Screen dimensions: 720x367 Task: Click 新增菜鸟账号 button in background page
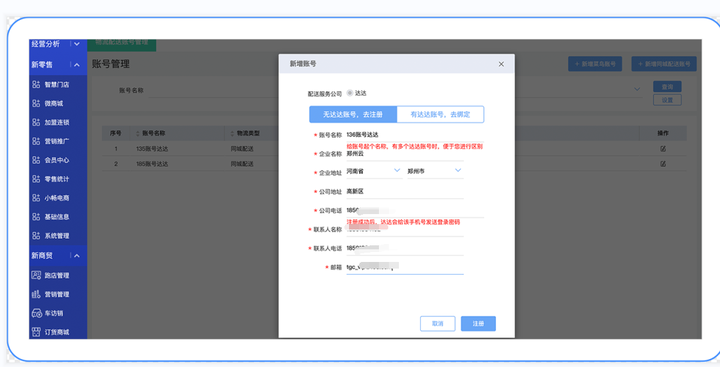pos(595,64)
